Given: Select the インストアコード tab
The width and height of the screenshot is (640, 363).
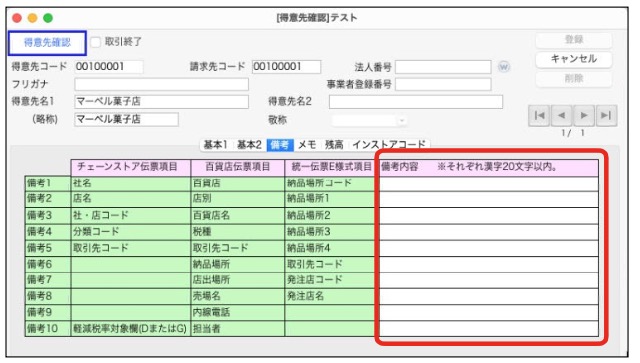Looking at the screenshot, I should [389, 145].
